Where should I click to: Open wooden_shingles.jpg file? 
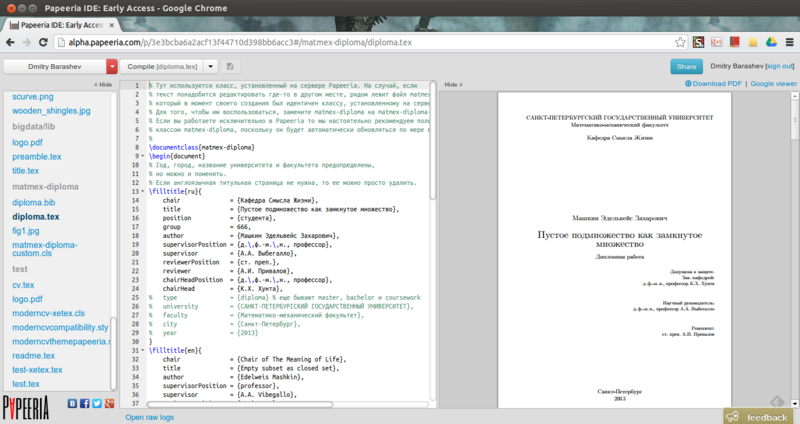click(x=51, y=111)
